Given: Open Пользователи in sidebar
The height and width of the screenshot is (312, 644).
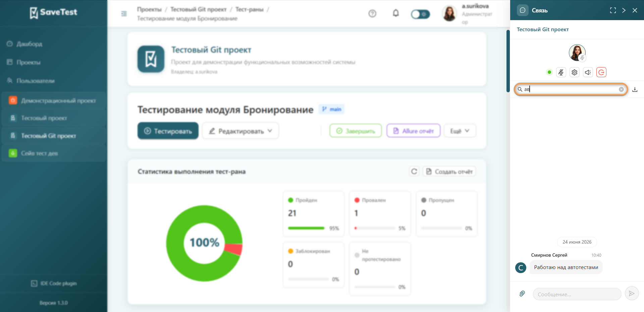Looking at the screenshot, I should 36,81.
